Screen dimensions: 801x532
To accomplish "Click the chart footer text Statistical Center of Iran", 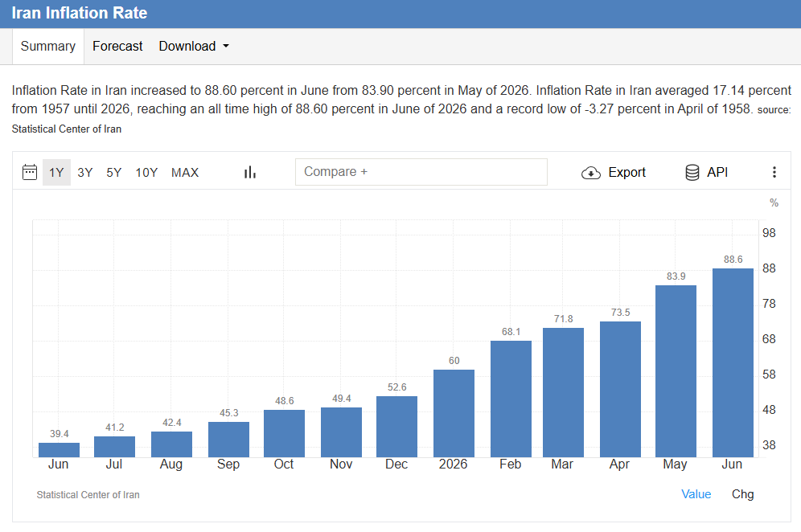I will (x=88, y=494).
